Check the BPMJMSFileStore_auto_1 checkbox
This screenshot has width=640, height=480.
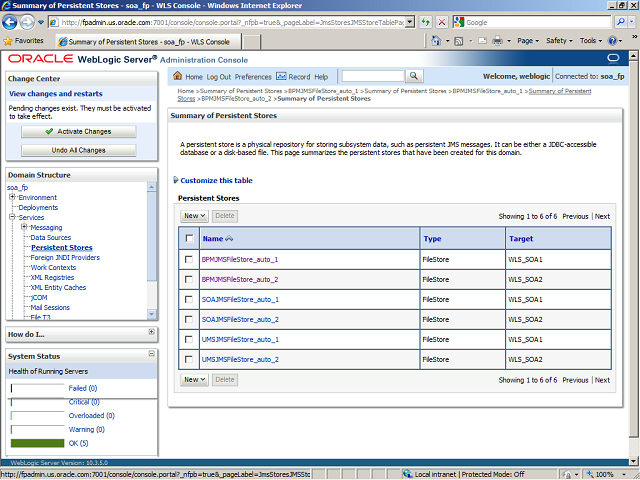point(189,259)
